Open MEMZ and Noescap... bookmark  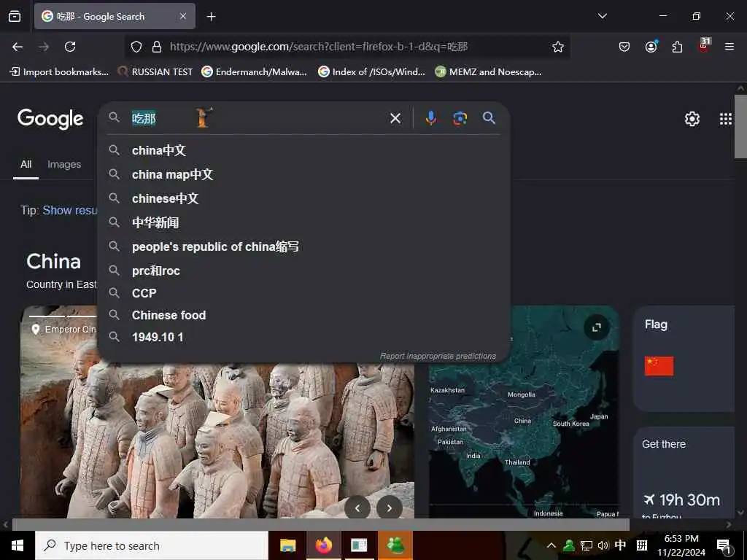488,72
